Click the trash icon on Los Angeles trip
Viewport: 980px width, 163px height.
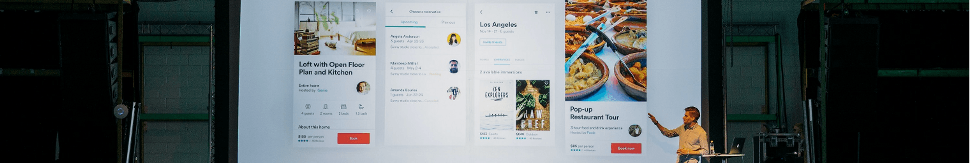click(536, 12)
